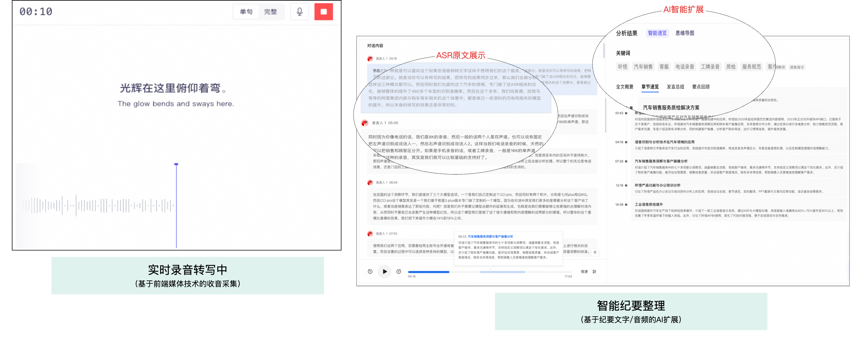
Task: Open the 全文概要 tab
Action: click(x=624, y=87)
